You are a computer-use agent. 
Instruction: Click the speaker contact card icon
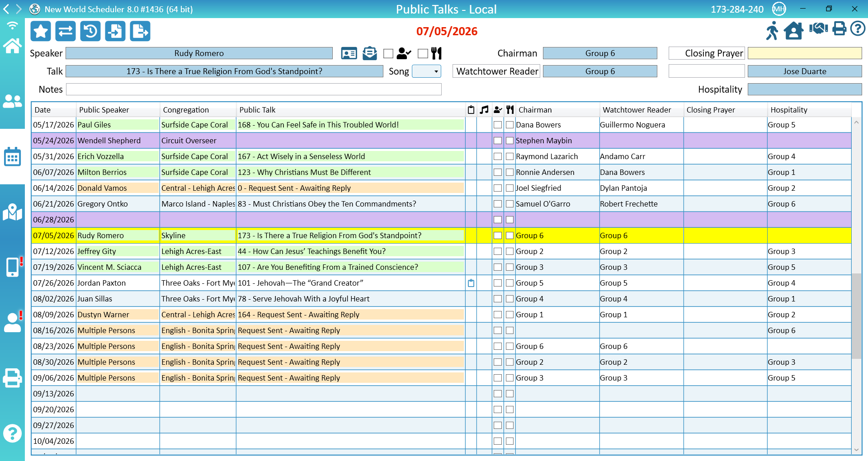coord(349,53)
